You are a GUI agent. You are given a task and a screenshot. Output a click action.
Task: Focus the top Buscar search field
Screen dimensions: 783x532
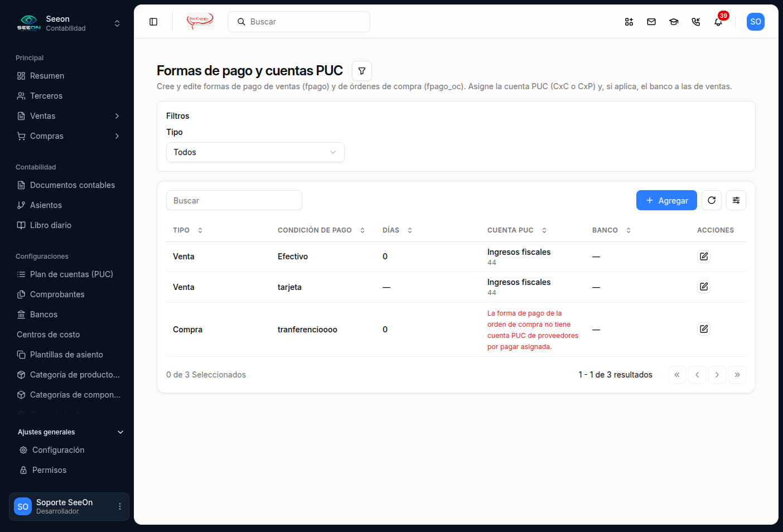point(299,22)
